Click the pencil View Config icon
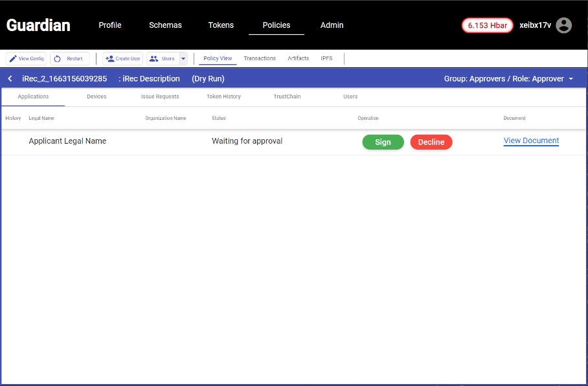 pos(13,59)
